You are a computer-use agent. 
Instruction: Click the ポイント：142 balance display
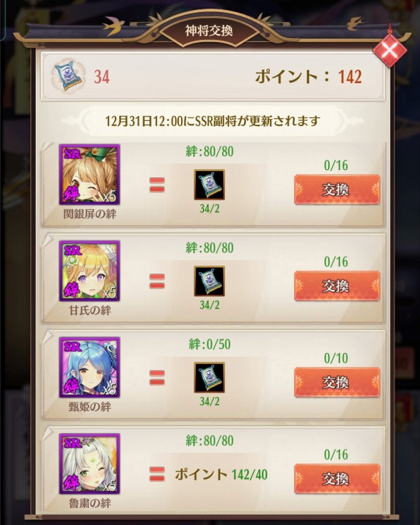(x=309, y=77)
